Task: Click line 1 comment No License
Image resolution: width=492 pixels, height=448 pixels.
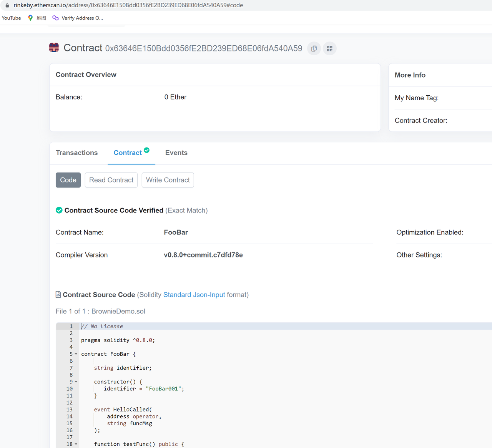Action: pos(102,326)
